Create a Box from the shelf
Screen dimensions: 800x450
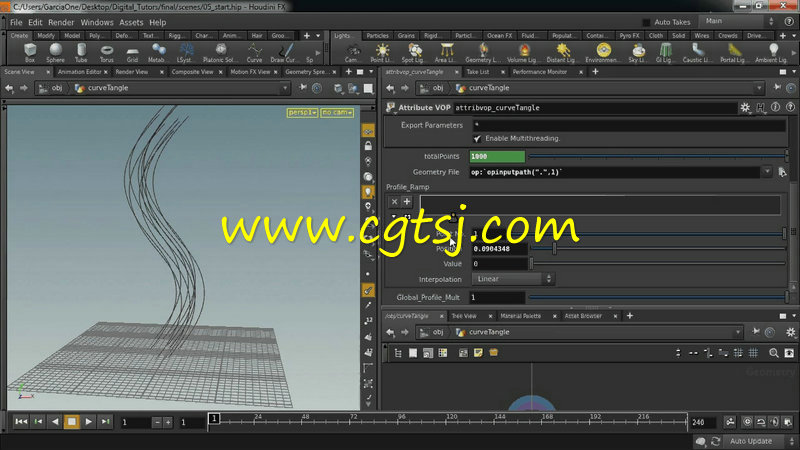click(x=30, y=52)
